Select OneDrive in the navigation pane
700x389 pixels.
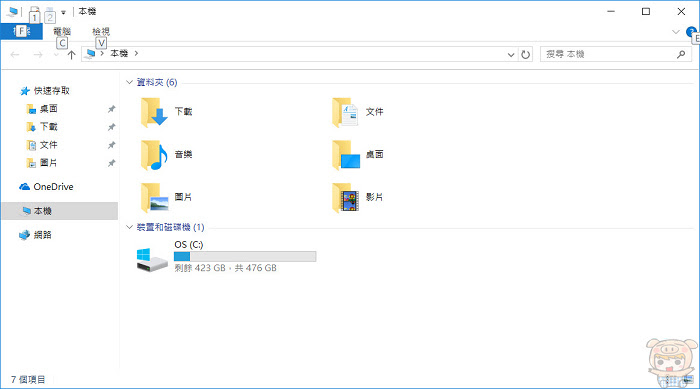point(53,187)
